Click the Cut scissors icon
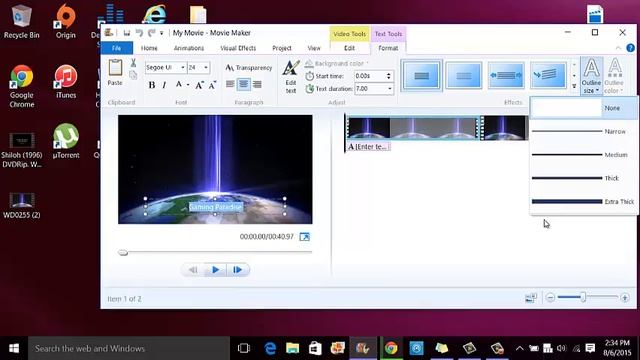Image resolution: width=640 pixels, height=360 pixels. [x=133, y=63]
